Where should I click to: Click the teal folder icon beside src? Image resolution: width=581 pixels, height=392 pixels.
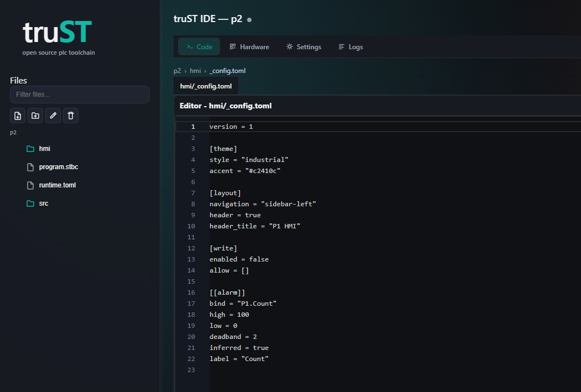point(30,203)
